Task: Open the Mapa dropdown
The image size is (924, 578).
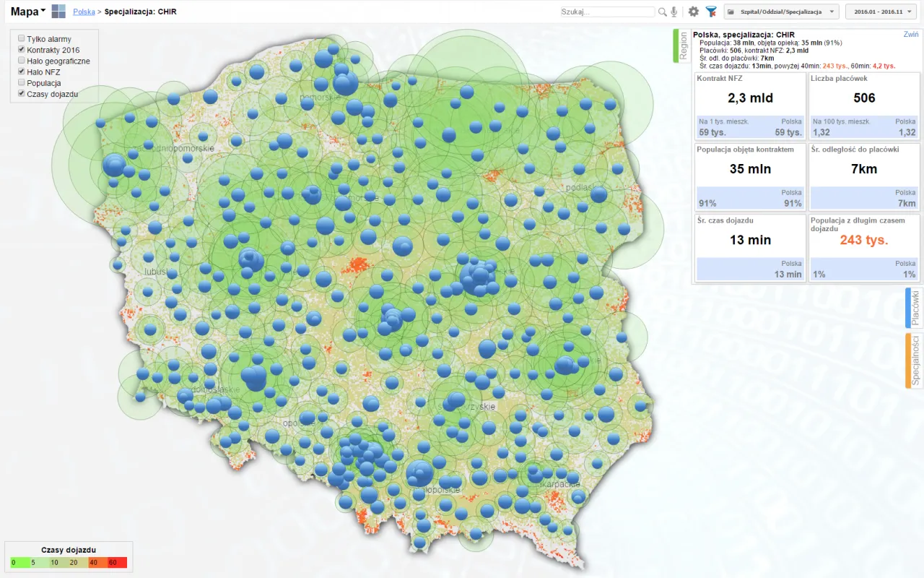Action: (x=27, y=11)
